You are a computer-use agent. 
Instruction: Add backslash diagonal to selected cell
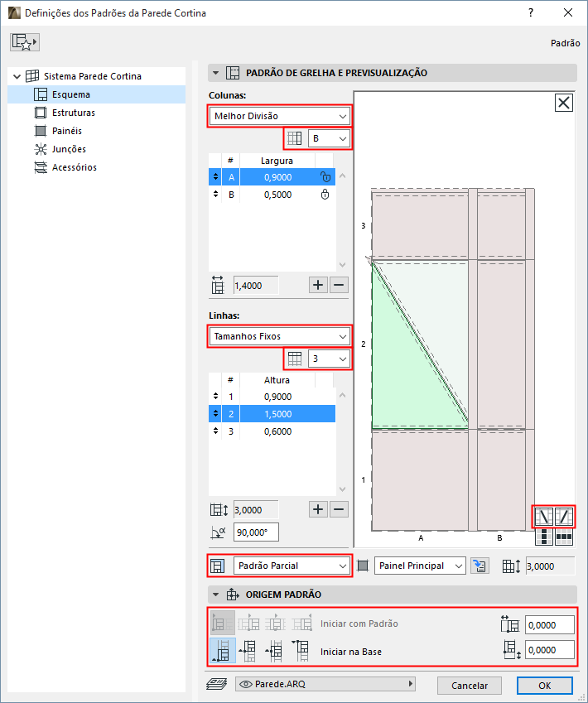[544, 517]
